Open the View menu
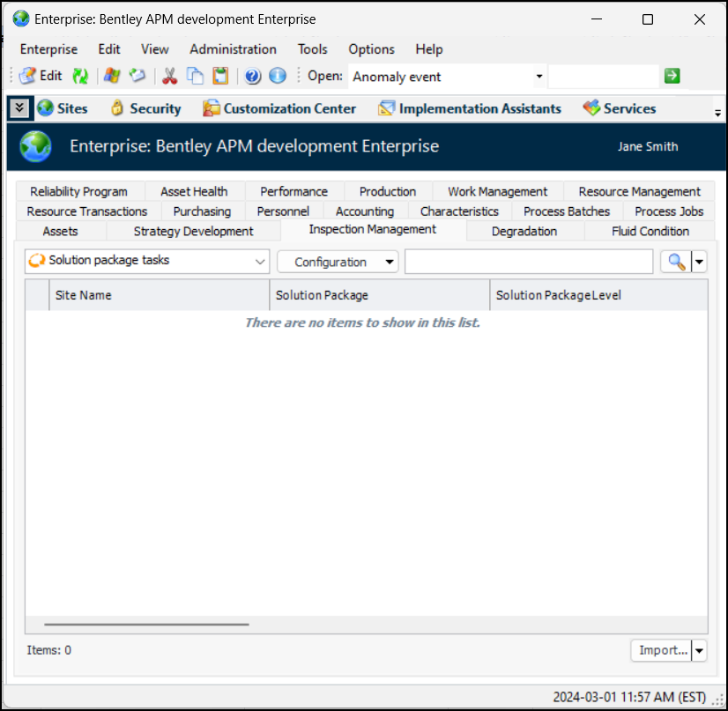 pyautogui.click(x=154, y=49)
